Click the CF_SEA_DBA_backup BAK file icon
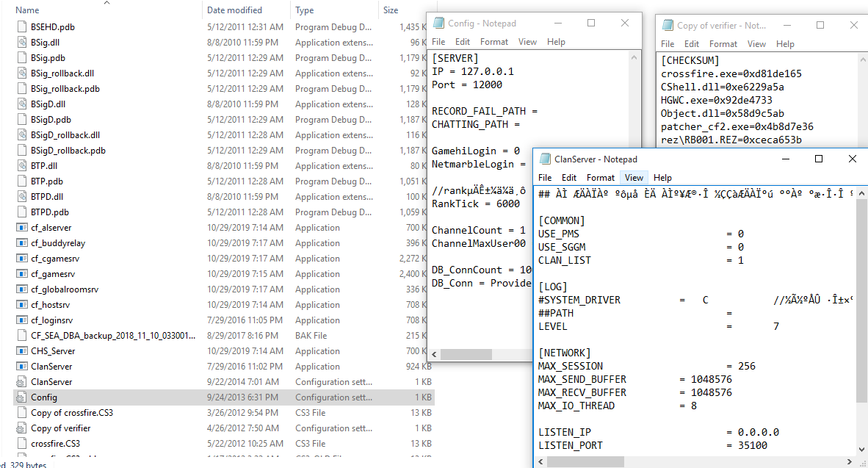868x468 pixels. [x=22, y=335]
